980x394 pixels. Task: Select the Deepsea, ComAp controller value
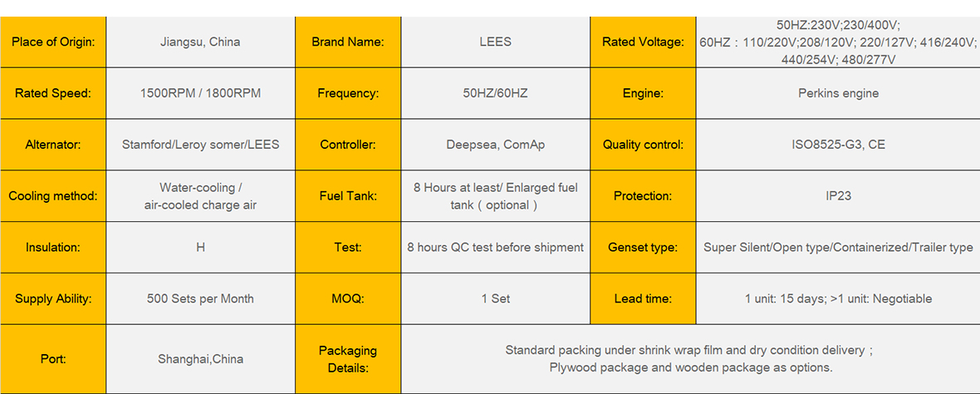496,145
